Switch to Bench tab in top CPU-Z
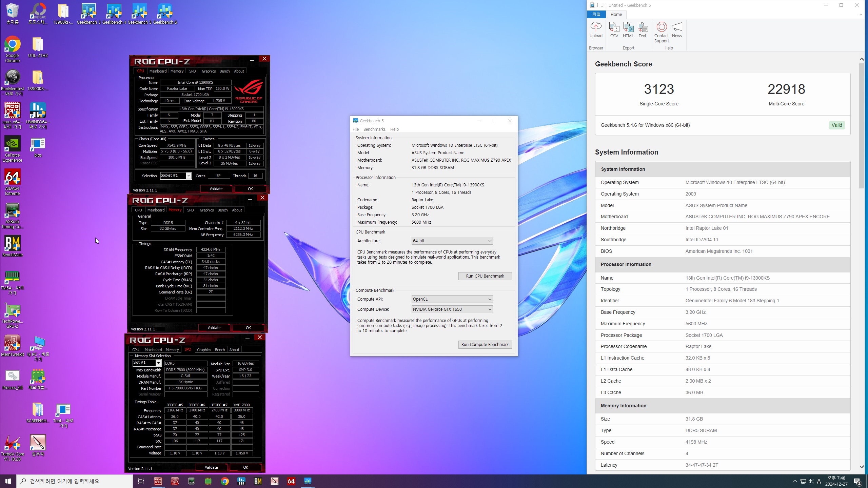The image size is (868, 488). point(224,71)
